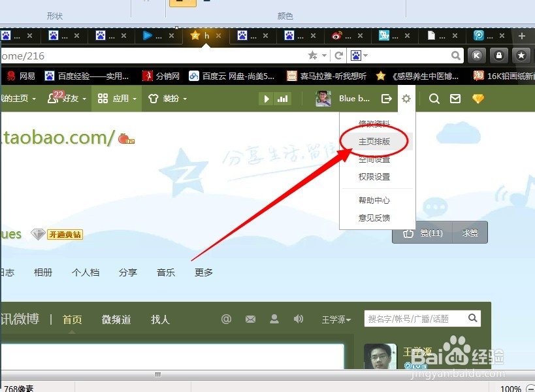Open the 个人档 tab
The height and width of the screenshot is (392, 535).
coord(86,272)
